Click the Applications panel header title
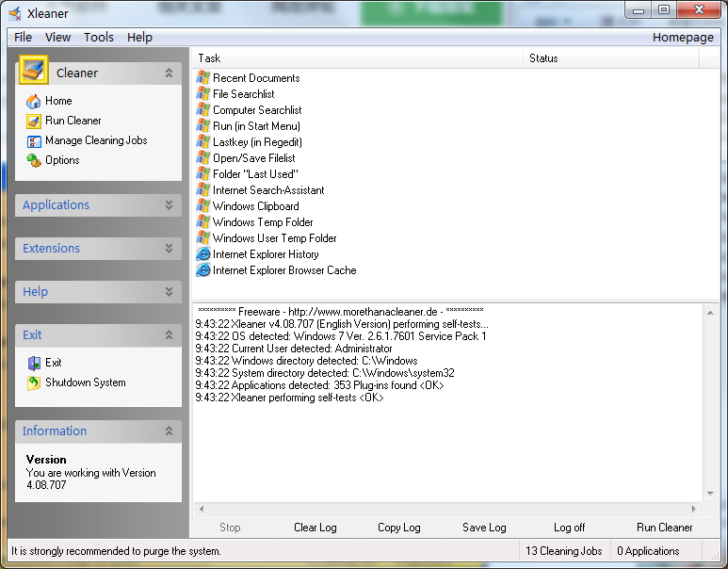728x569 pixels. [57, 205]
